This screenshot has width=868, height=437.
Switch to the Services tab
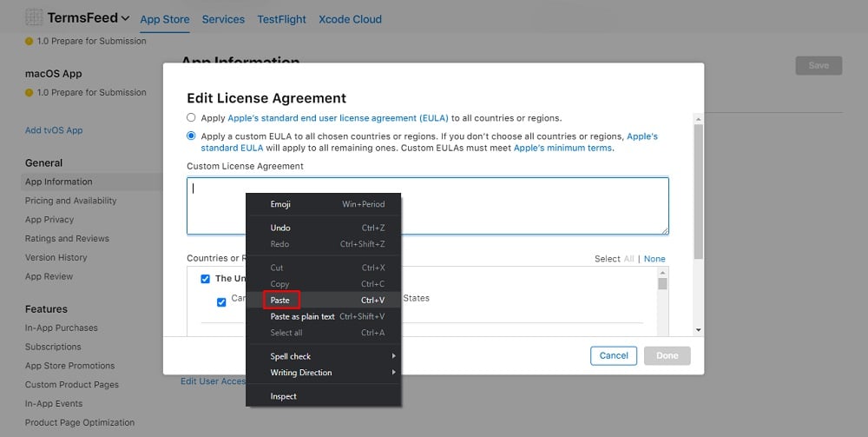click(223, 19)
